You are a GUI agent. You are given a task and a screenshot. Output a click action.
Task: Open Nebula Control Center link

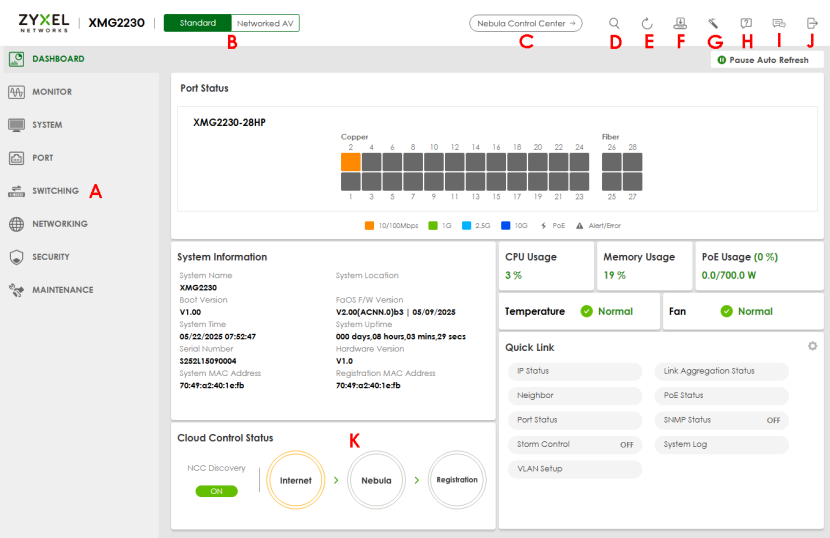(525, 23)
